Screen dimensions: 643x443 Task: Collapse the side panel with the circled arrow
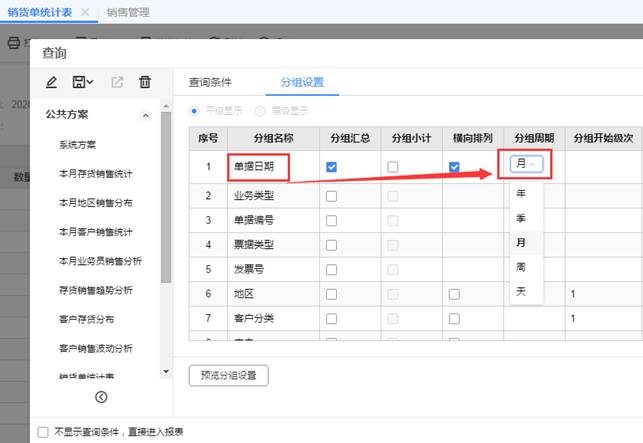(x=101, y=397)
